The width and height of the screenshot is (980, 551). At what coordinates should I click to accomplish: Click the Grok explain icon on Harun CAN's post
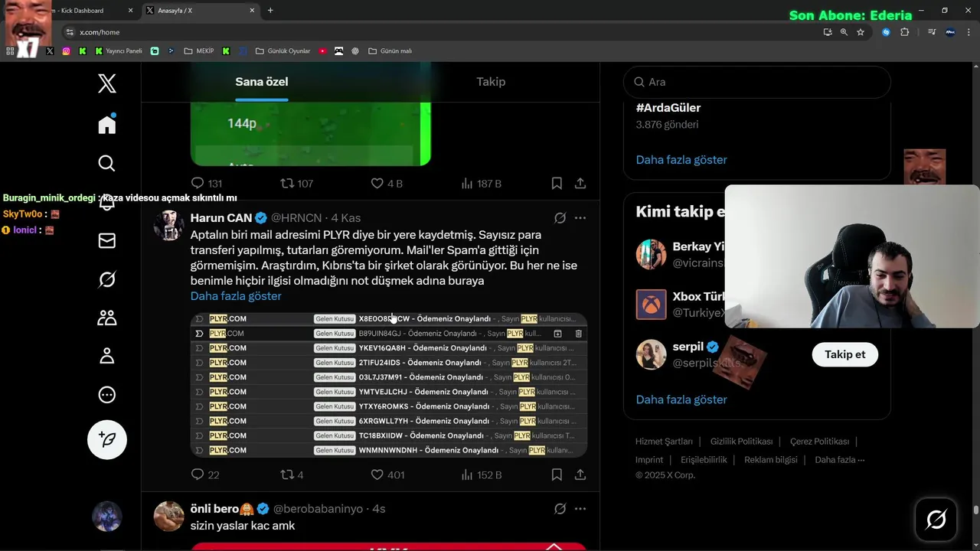point(560,218)
